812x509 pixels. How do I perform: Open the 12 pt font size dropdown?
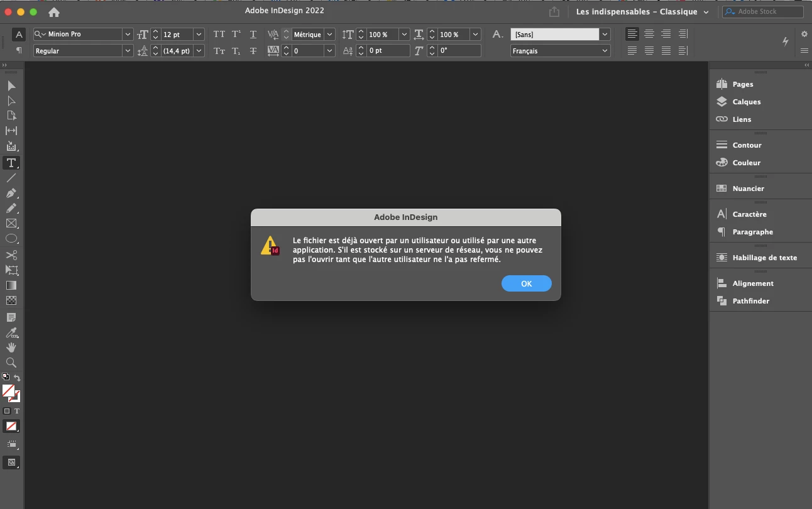coord(199,35)
